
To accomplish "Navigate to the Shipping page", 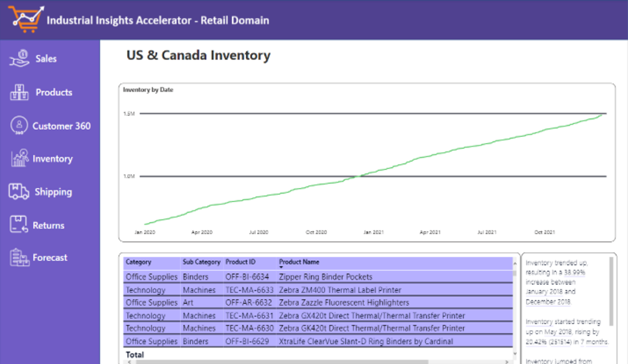I will click(x=53, y=192).
